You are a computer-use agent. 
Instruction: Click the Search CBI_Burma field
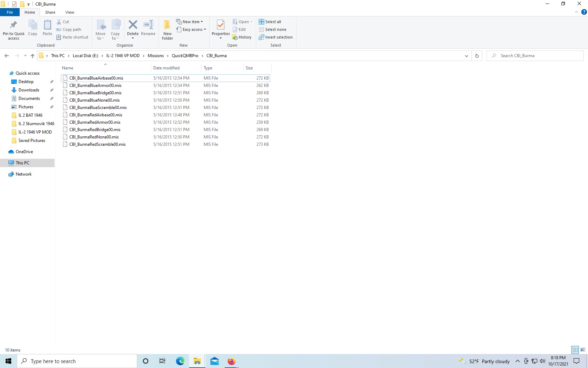[x=535, y=56]
